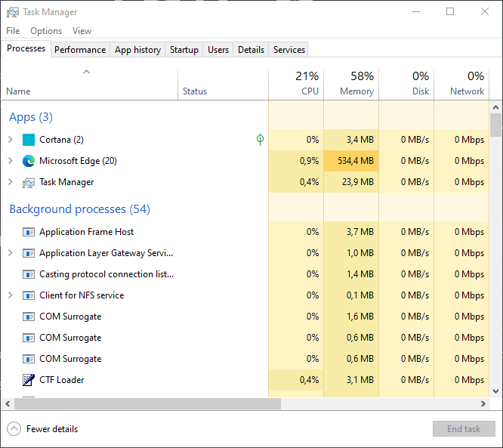The image size is (503, 448).
Task: Click the Task Manager row icon
Action: click(29, 182)
